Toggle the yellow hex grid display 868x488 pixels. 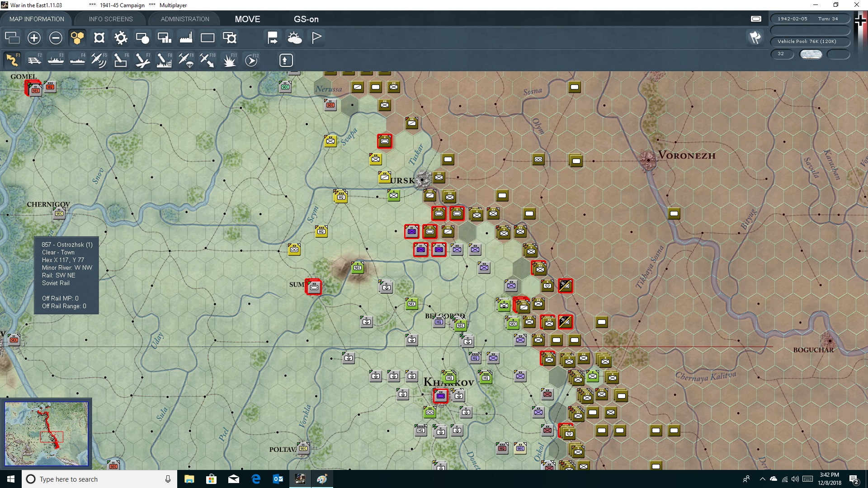tap(77, 38)
